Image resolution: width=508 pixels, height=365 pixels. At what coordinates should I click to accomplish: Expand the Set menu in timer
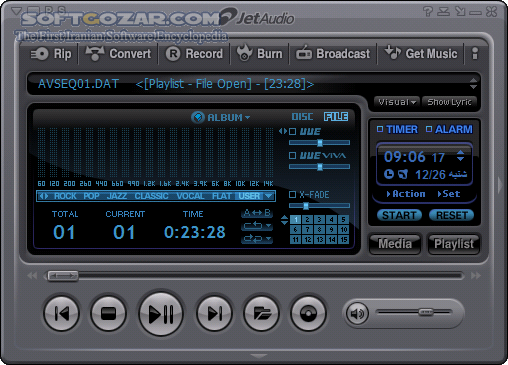449,194
